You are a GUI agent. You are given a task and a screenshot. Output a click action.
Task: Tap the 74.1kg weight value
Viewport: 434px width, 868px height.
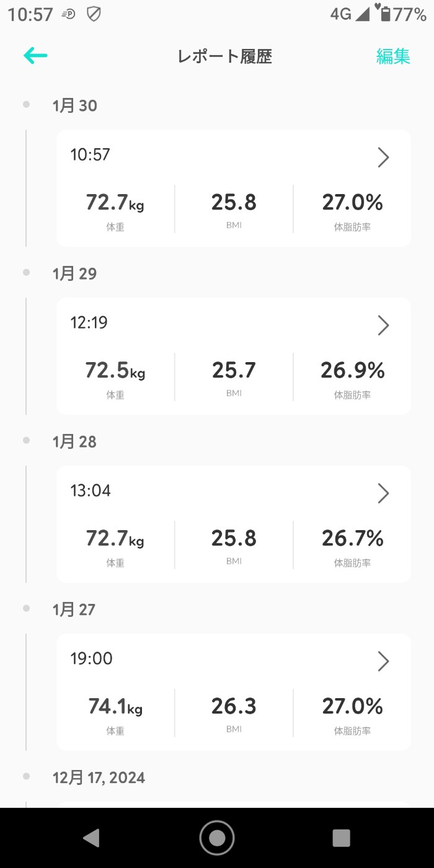(x=115, y=707)
